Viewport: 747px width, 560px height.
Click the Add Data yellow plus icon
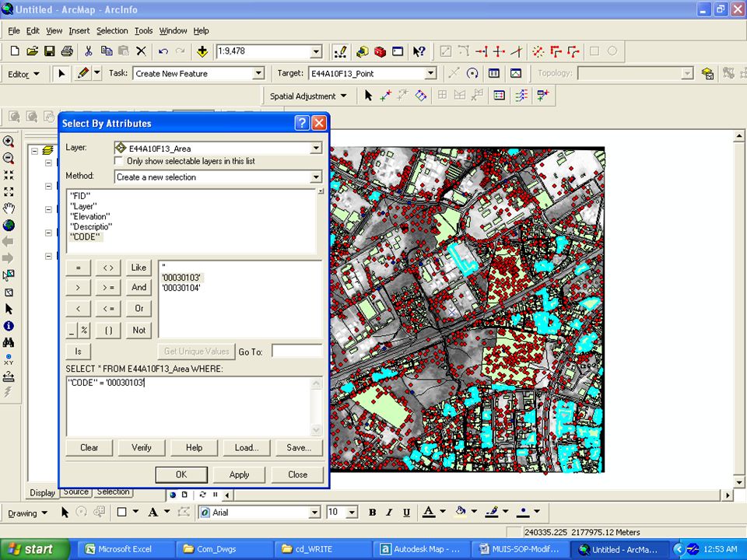tap(202, 51)
